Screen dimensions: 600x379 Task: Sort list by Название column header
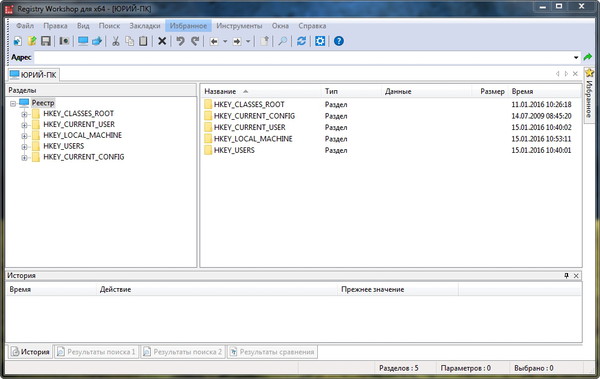pos(261,91)
